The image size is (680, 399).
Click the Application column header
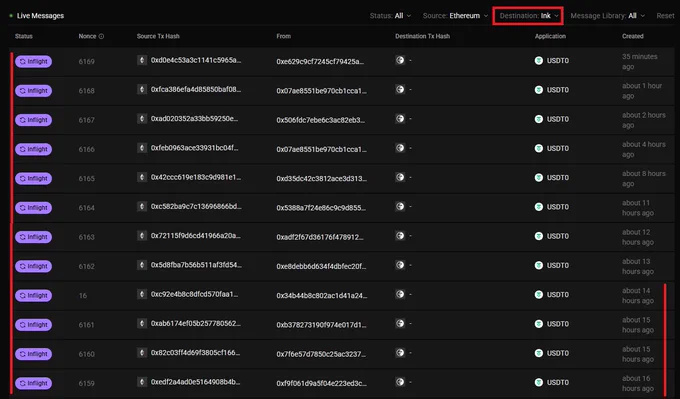pyautogui.click(x=550, y=36)
